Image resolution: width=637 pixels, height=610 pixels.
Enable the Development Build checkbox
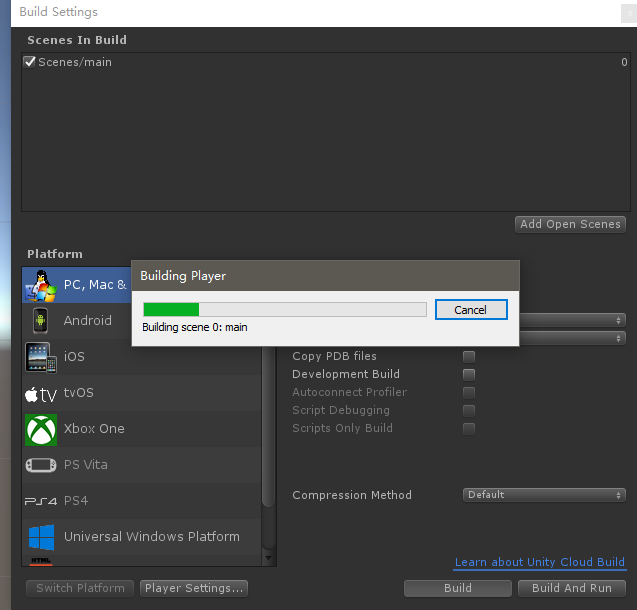(x=469, y=374)
